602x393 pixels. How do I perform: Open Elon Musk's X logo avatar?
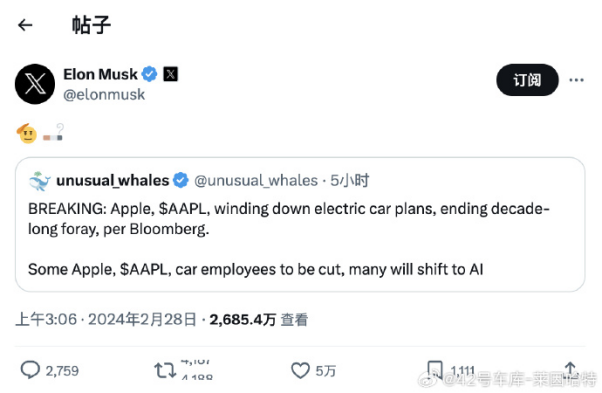[35, 84]
